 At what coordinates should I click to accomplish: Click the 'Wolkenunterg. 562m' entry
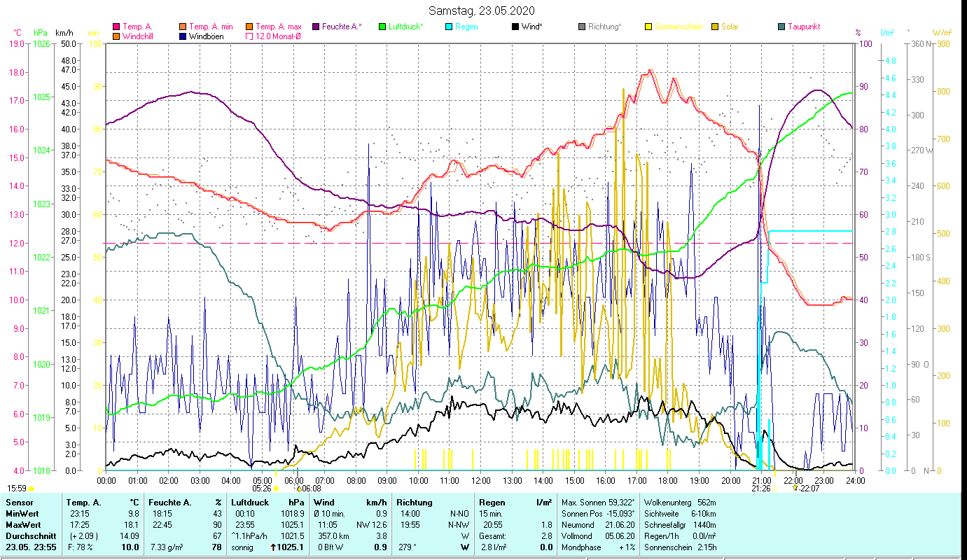[x=680, y=503]
